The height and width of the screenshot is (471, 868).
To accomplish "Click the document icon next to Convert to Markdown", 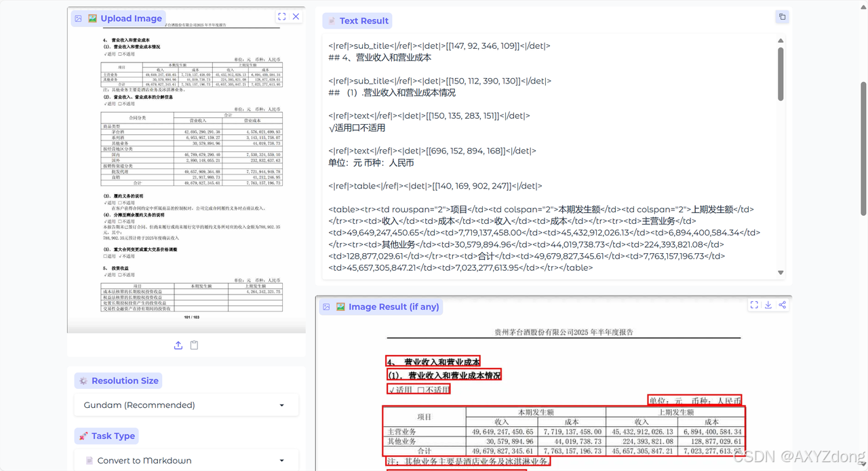I will click(89, 460).
